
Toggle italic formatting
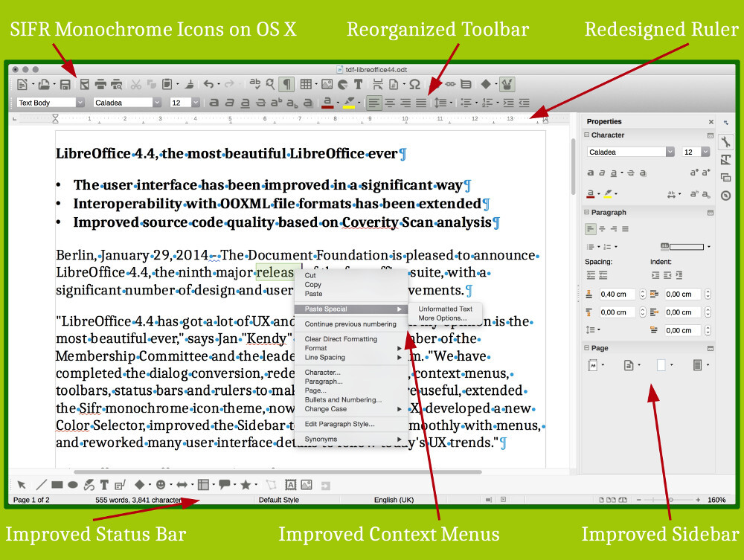[x=230, y=102]
